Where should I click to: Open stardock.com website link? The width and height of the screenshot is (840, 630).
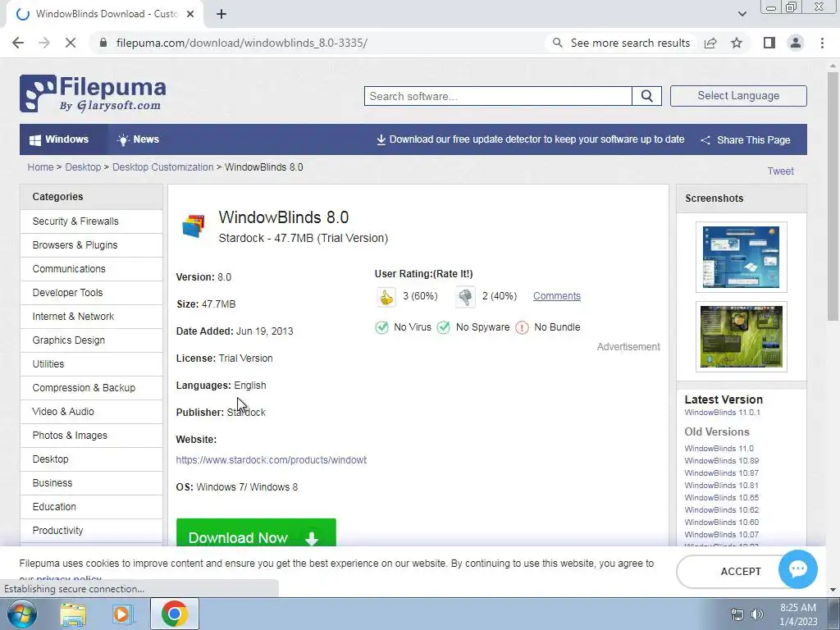pyautogui.click(x=271, y=460)
